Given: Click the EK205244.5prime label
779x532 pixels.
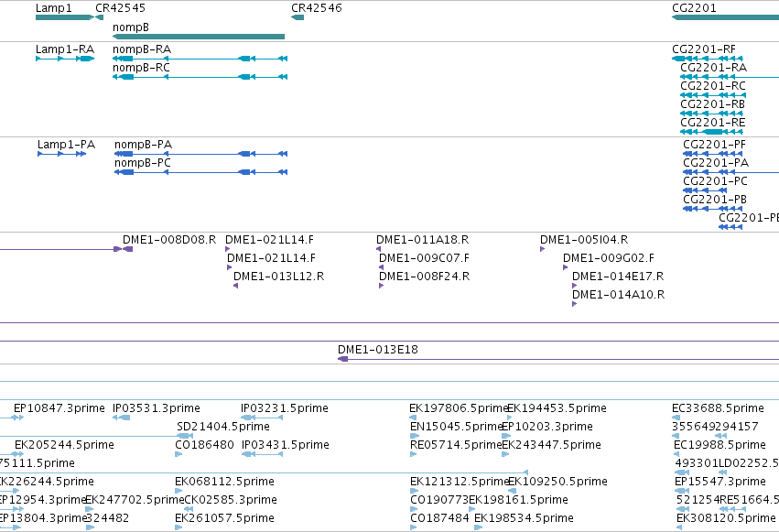Looking at the screenshot, I should pos(65,445).
